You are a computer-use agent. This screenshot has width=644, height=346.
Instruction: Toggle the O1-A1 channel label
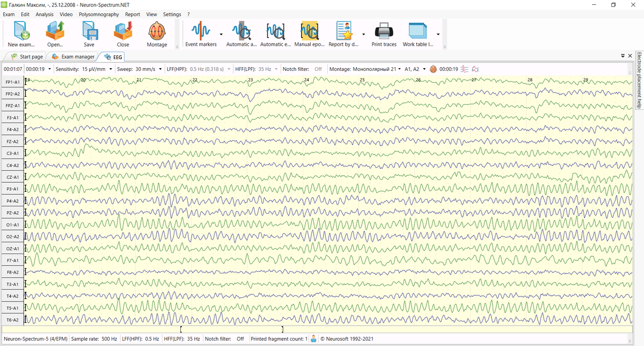pos(12,225)
